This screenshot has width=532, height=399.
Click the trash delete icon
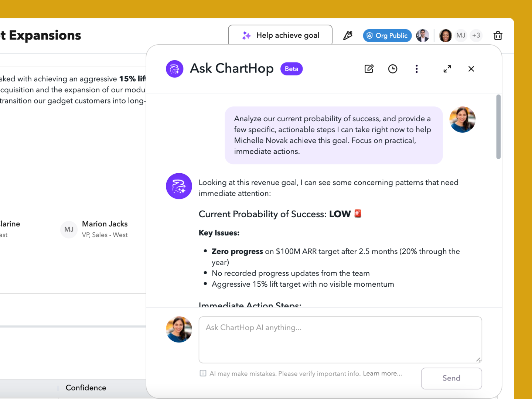(498, 35)
